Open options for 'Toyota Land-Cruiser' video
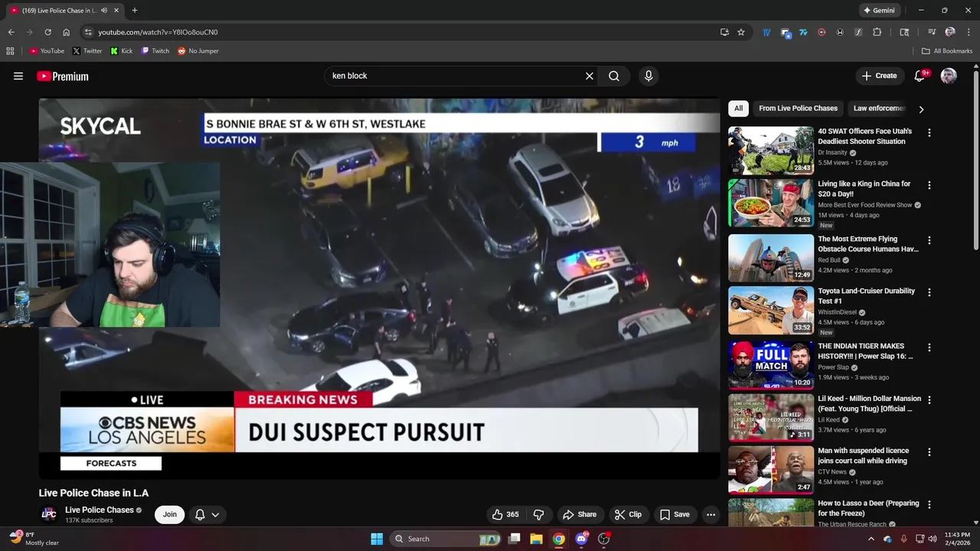The height and width of the screenshot is (551, 980). tap(929, 292)
